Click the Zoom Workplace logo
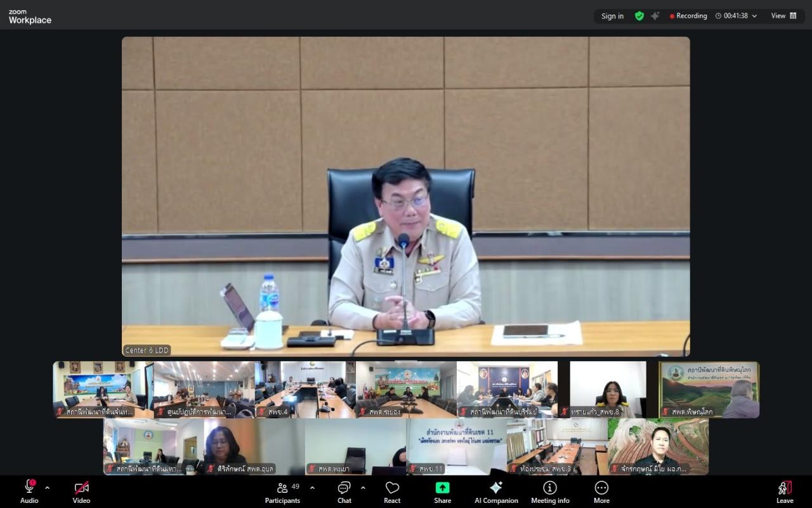The width and height of the screenshot is (812, 508). (x=30, y=17)
